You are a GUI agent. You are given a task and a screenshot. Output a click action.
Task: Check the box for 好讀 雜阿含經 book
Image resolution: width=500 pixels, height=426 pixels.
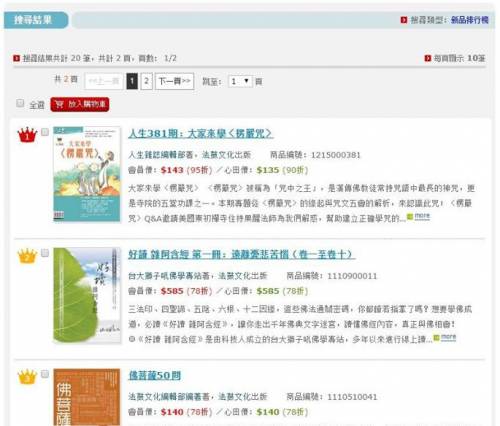45,253
